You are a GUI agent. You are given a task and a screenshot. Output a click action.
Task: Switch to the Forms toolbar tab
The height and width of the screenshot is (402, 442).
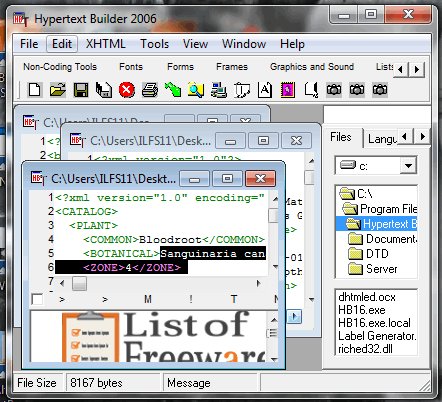(x=180, y=67)
